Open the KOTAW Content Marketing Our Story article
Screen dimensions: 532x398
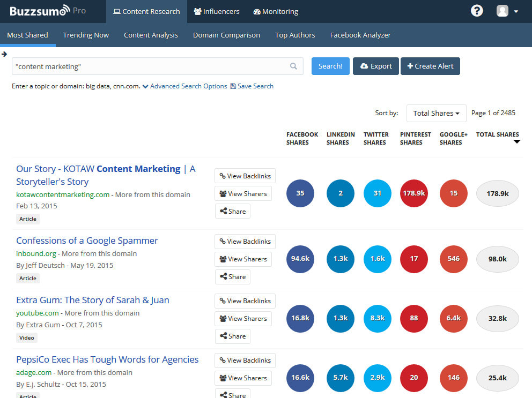(106, 175)
